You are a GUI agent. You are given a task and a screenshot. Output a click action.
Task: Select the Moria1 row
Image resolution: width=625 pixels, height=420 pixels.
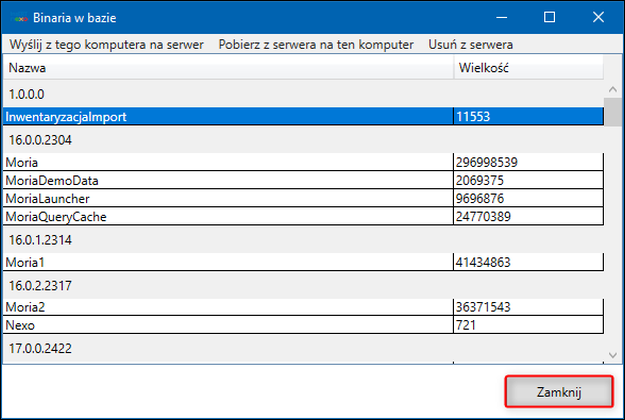click(x=303, y=262)
